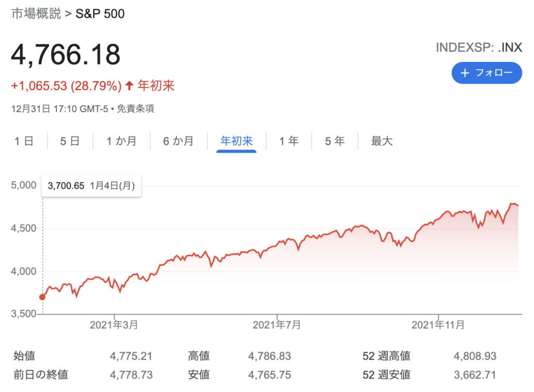Click the 始値 label
The height and width of the screenshot is (392, 534).
[x=25, y=356]
